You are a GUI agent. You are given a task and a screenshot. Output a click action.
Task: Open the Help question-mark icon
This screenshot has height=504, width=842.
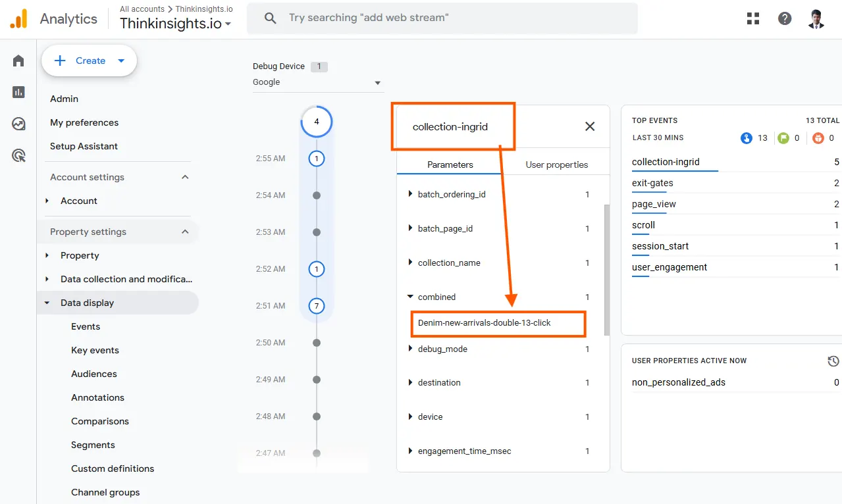click(x=785, y=18)
